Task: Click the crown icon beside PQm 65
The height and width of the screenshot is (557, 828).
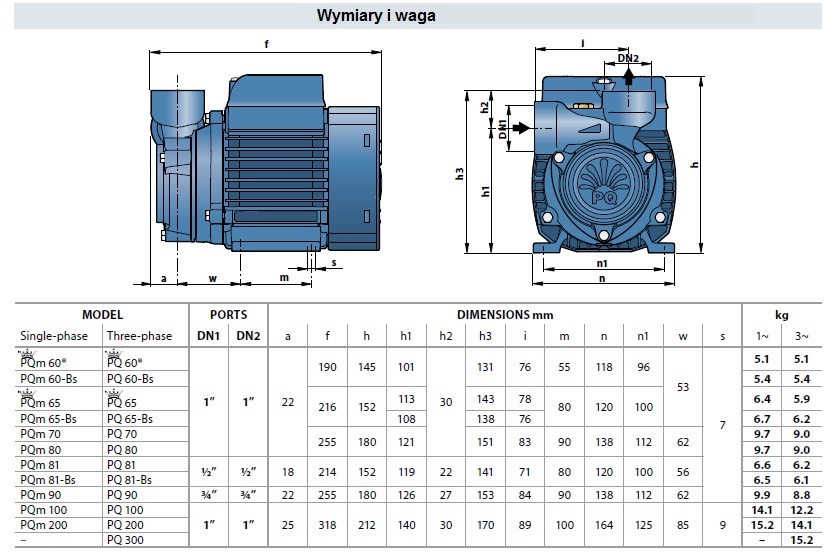Action: pos(26,394)
